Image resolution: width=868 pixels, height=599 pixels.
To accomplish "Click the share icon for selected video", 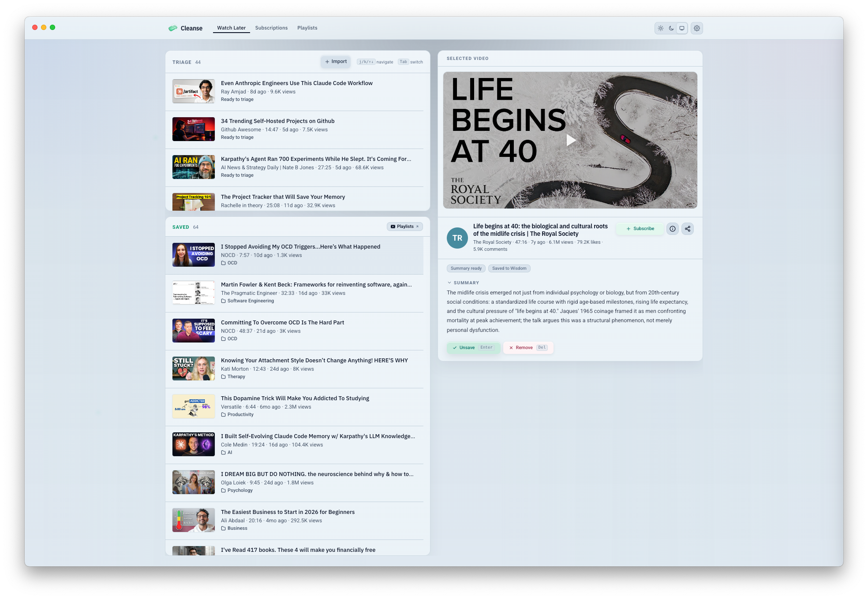I will pos(687,229).
